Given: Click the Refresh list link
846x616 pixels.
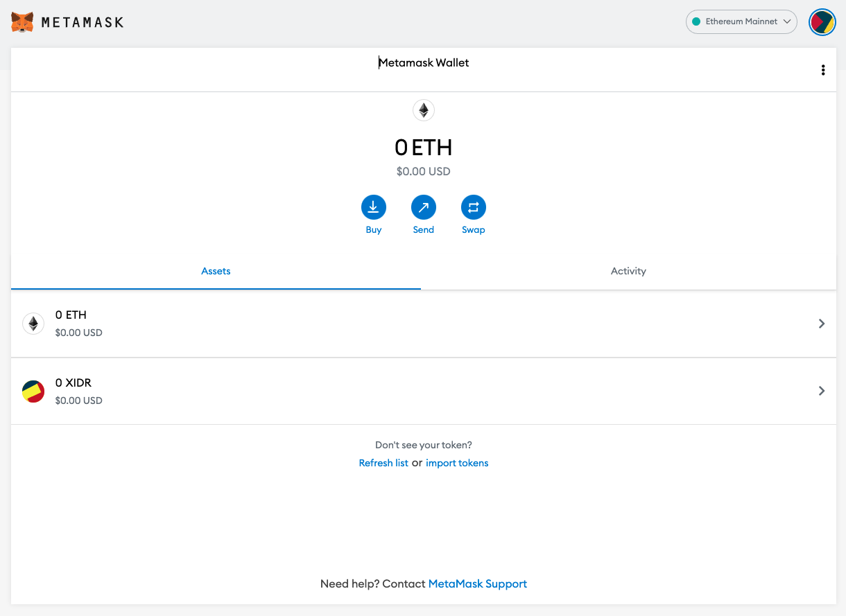Looking at the screenshot, I should pos(383,463).
